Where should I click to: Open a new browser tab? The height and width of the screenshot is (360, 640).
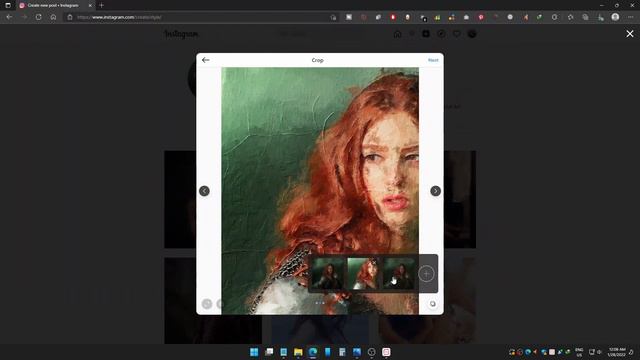tap(102, 5)
